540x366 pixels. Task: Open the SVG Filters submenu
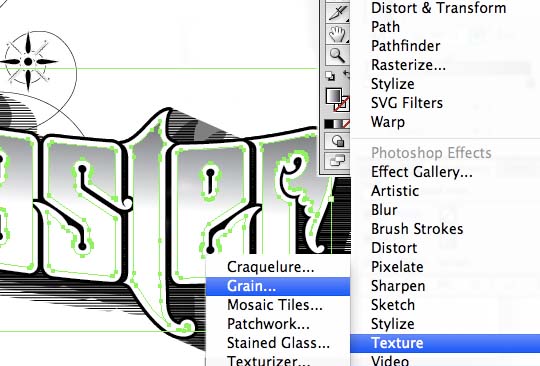coord(407,103)
